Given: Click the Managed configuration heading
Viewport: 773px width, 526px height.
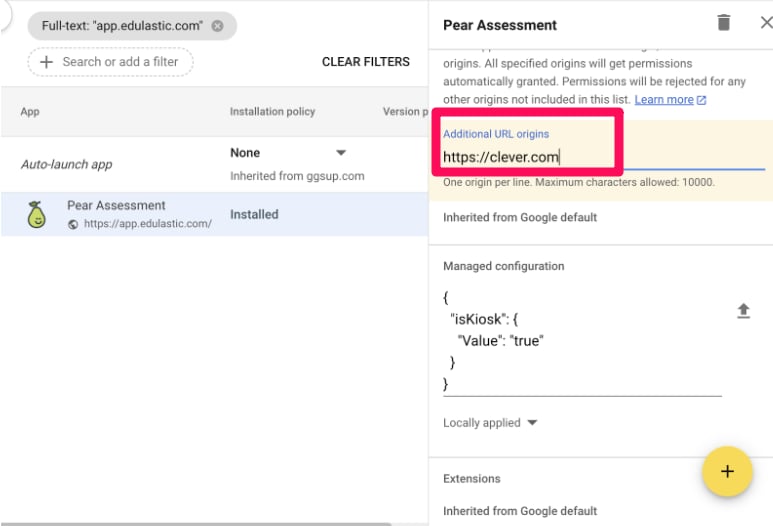Looking at the screenshot, I should click(503, 266).
